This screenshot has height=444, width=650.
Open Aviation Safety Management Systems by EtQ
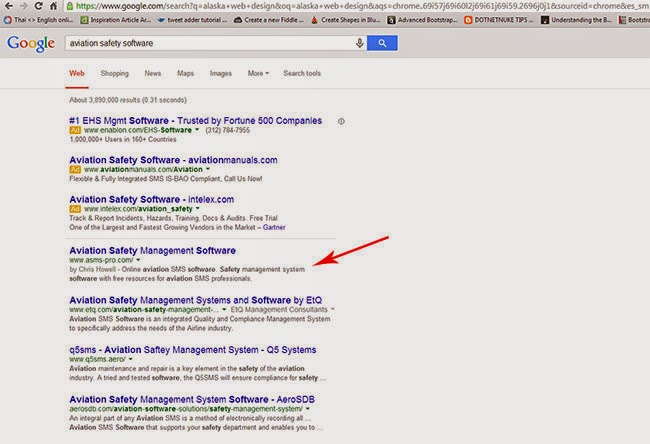[196, 300]
